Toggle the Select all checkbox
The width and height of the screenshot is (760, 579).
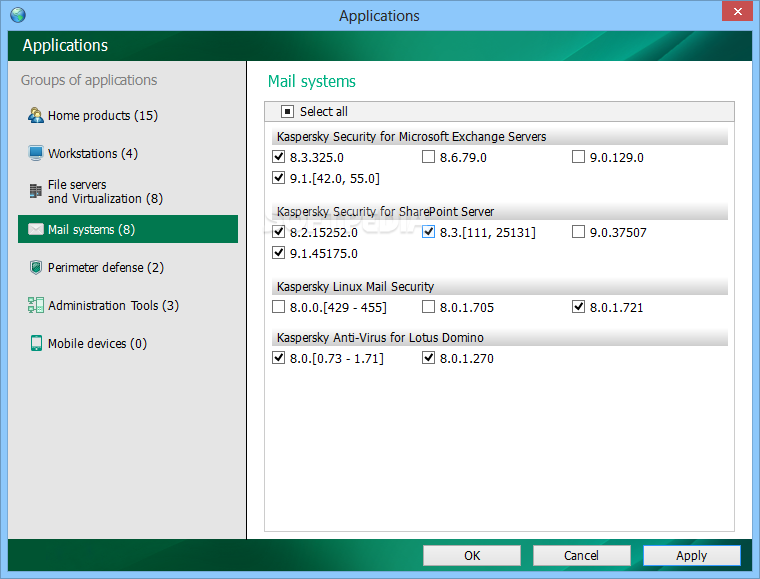coord(287,112)
